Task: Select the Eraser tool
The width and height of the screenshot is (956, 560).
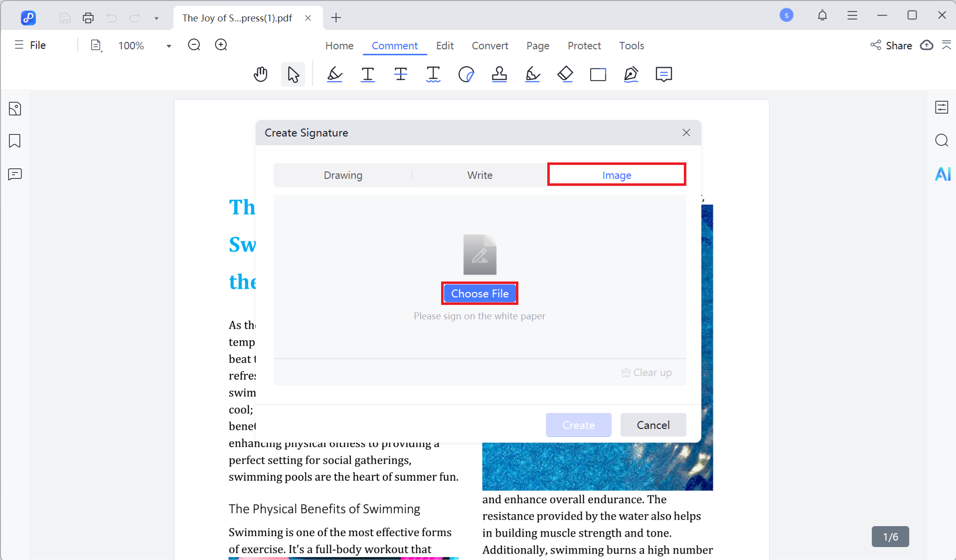Action: pos(565,74)
